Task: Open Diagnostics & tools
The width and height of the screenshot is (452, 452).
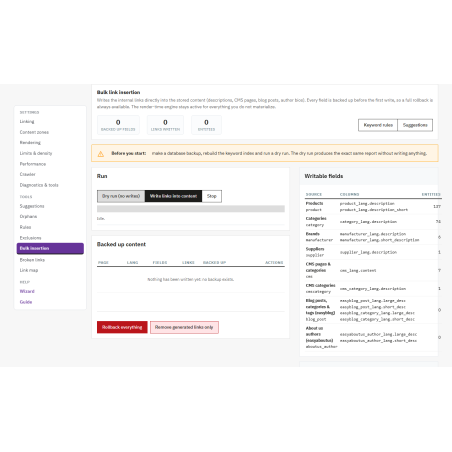Action: pyautogui.click(x=39, y=185)
